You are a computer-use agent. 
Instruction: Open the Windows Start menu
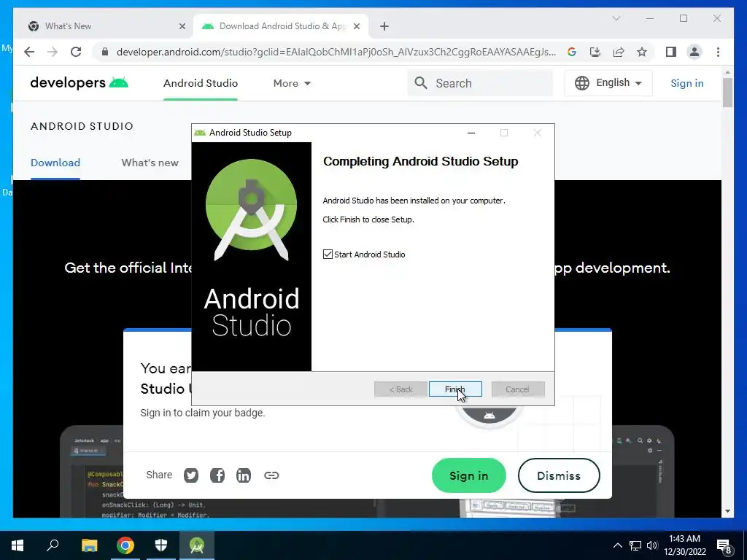(18, 545)
